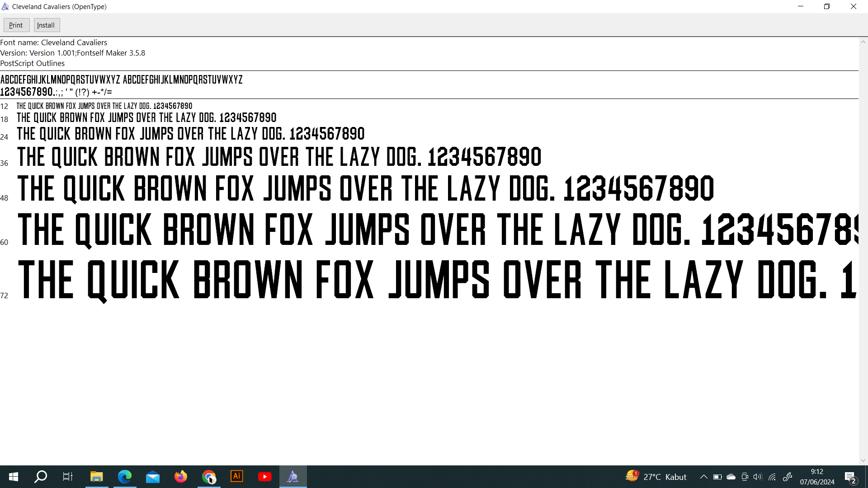Click the scrollbar's down arrow
This screenshot has width=868, height=488.
tap(863, 460)
